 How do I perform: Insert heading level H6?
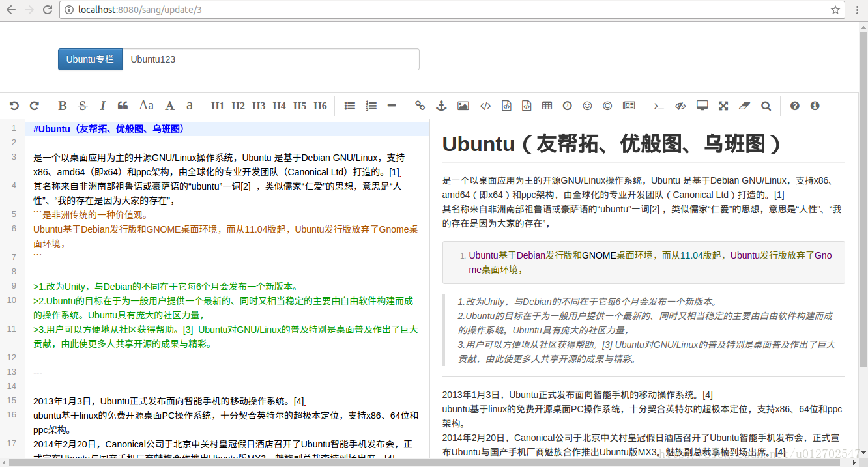[x=320, y=106]
